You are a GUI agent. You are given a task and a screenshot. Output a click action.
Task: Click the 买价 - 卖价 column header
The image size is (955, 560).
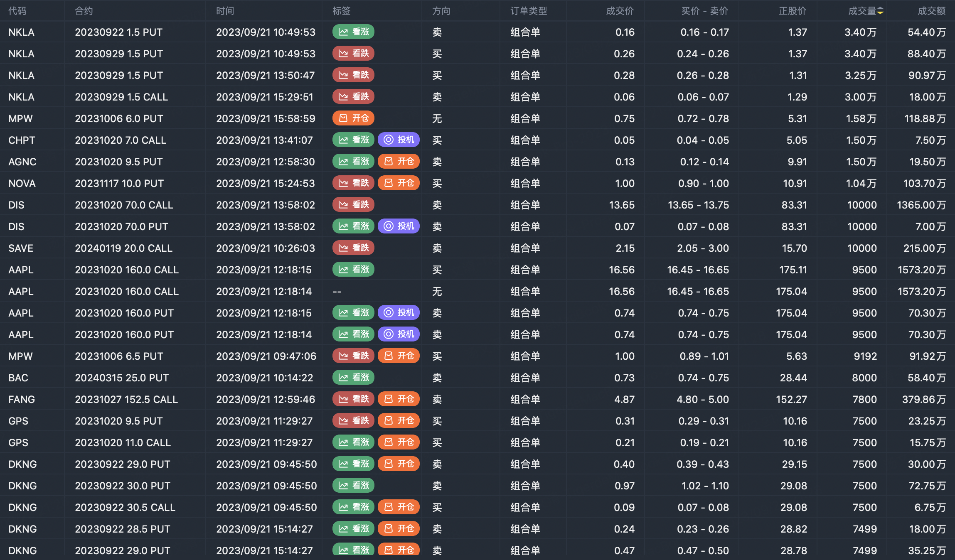click(x=705, y=11)
